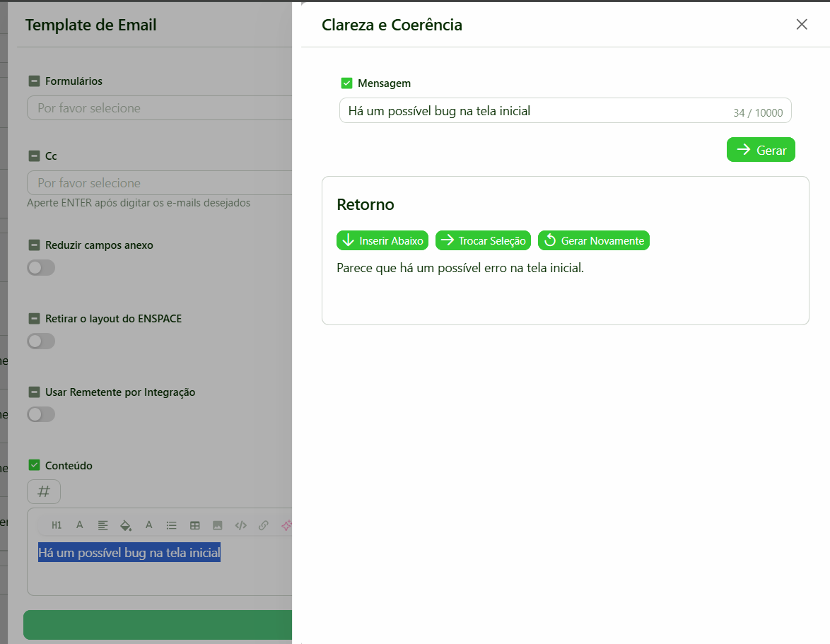The width and height of the screenshot is (830, 644).
Task: Click the hashtag variable button
Action: (x=44, y=491)
